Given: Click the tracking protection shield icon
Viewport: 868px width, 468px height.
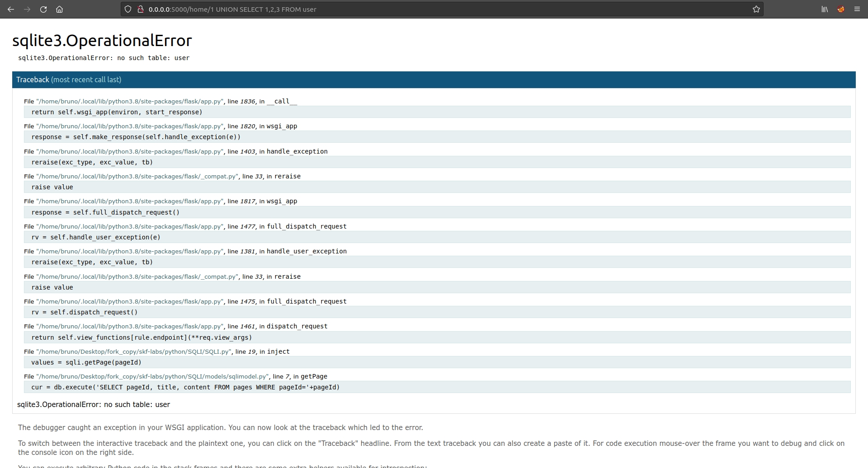Looking at the screenshot, I should click(x=128, y=9).
